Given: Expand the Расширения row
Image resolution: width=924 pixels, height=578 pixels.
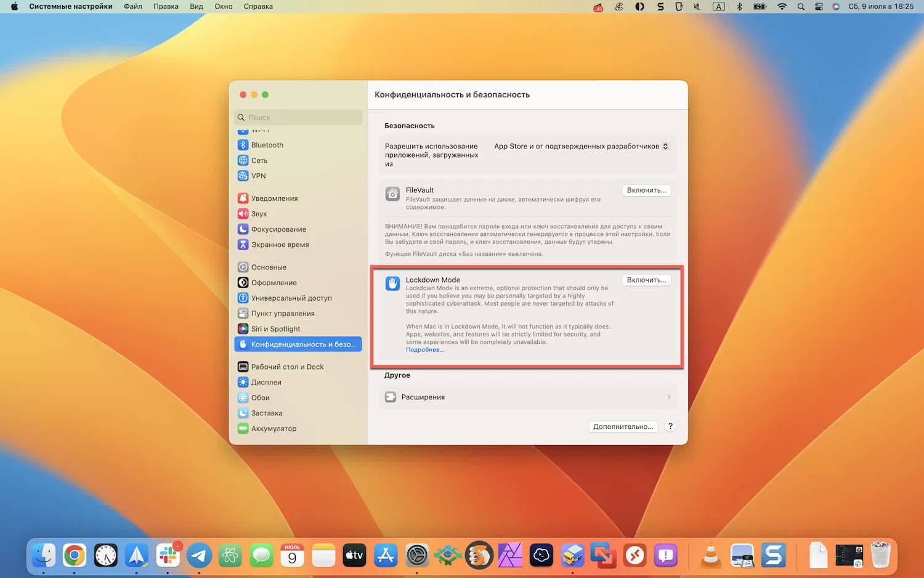Looking at the screenshot, I should (x=528, y=397).
